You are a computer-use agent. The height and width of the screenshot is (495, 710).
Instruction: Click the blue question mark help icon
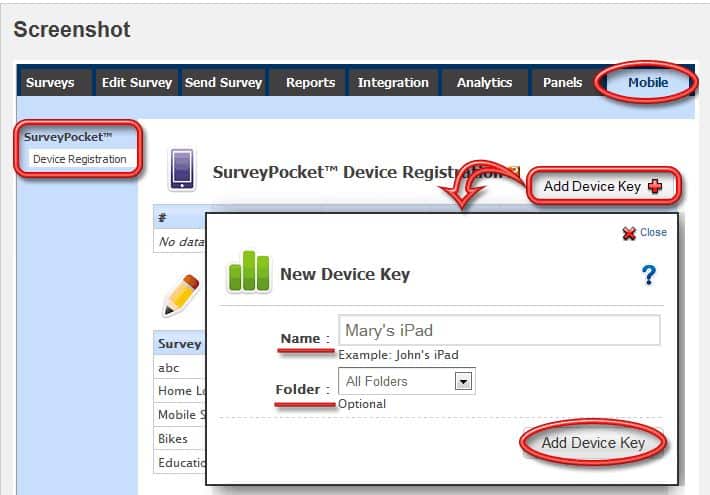point(649,274)
